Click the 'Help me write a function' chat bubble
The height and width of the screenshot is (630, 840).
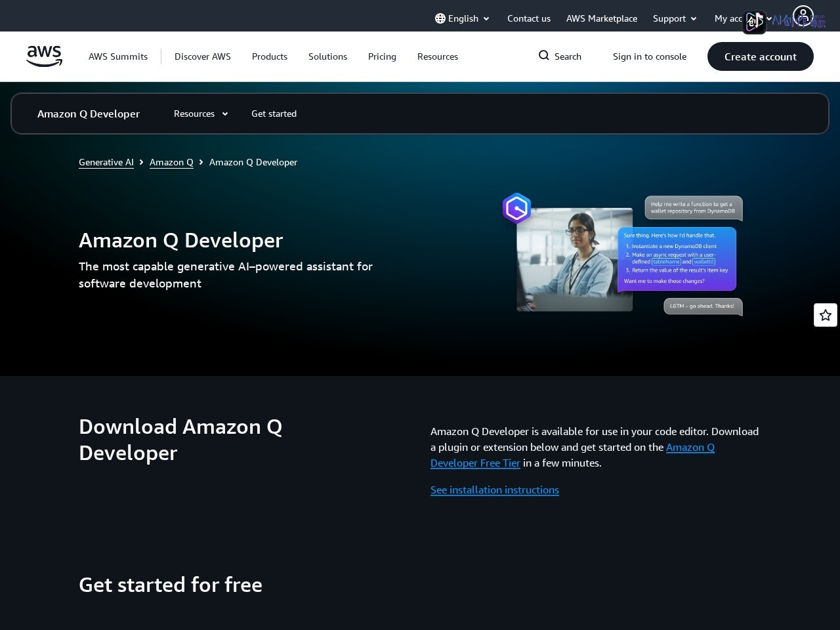point(694,208)
